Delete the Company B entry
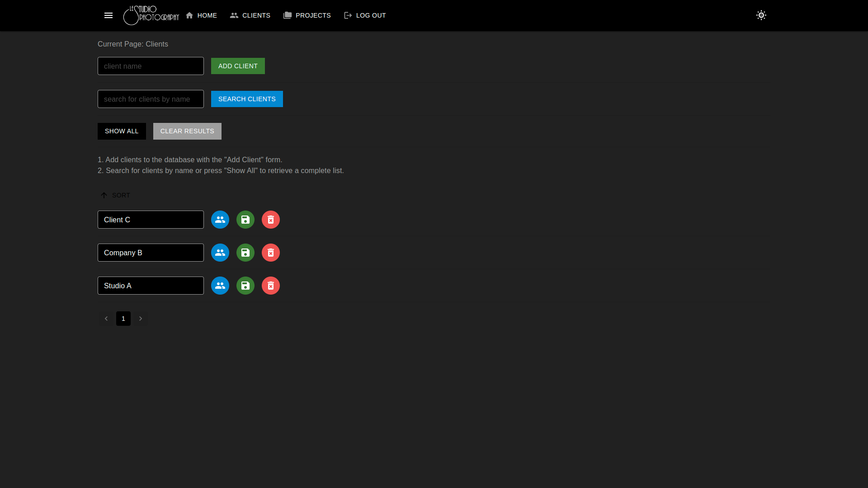The height and width of the screenshot is (488, 868). 271,253
